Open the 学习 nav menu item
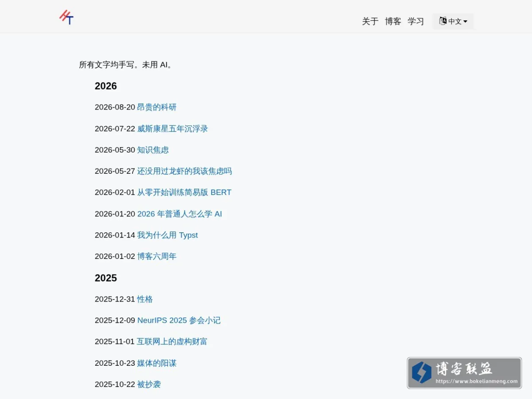The width and height of the screenshot is (532, 399). click(416, 21)
